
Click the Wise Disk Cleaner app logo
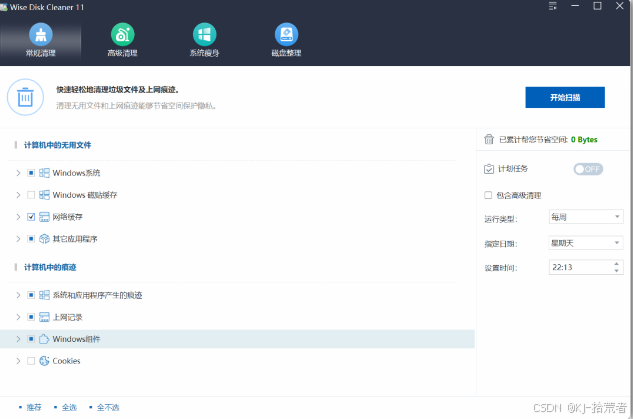coord(4,7)
